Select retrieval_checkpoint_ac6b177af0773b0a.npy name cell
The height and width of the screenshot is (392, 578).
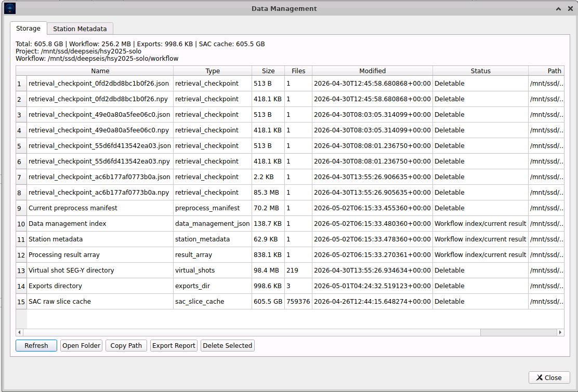[x=100, y=193]
